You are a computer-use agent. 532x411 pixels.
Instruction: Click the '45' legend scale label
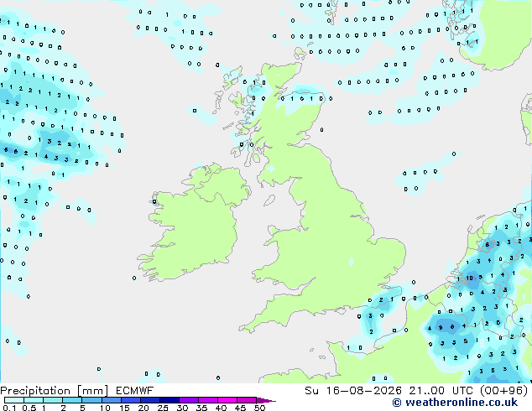[240, 408]
